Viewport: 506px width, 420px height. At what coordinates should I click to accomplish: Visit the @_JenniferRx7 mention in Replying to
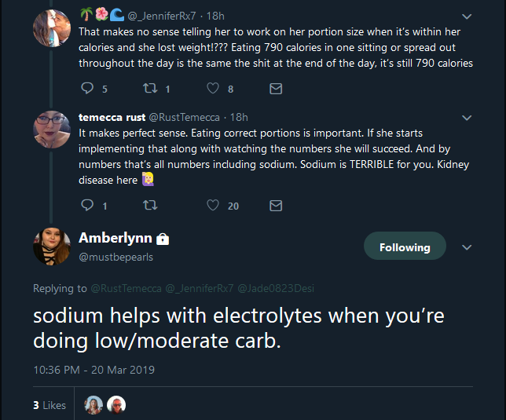[x=200, y=288]
